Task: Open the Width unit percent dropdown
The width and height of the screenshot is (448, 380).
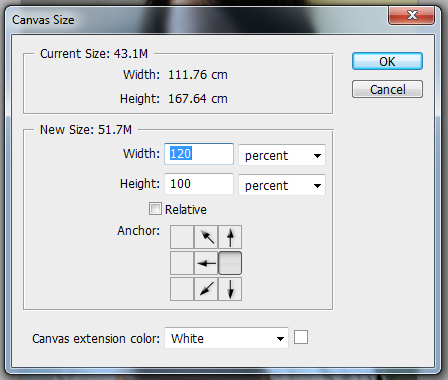Action: (282, 155)
